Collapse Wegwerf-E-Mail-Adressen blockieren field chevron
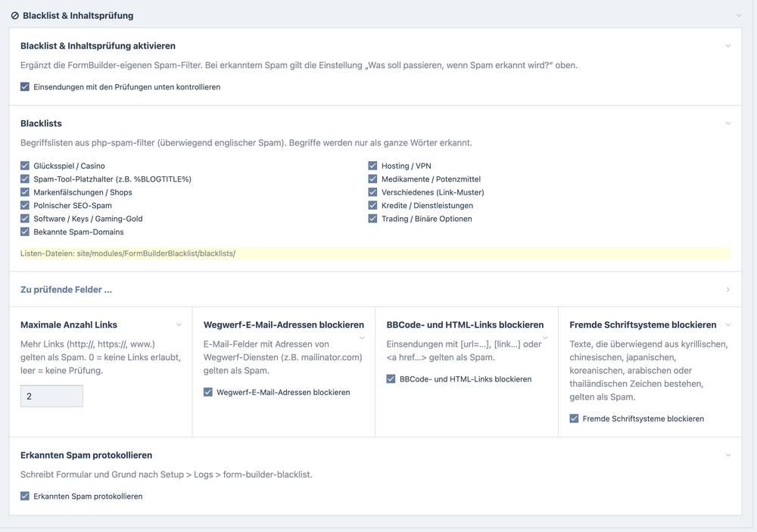The image size is (757, 532). click(362, 338)
